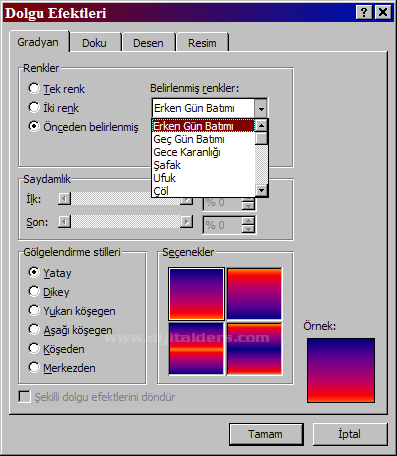Collapse the Belirlenmiş renkler dropdown arrow
The image size is (397, 456).
[261, 108]
